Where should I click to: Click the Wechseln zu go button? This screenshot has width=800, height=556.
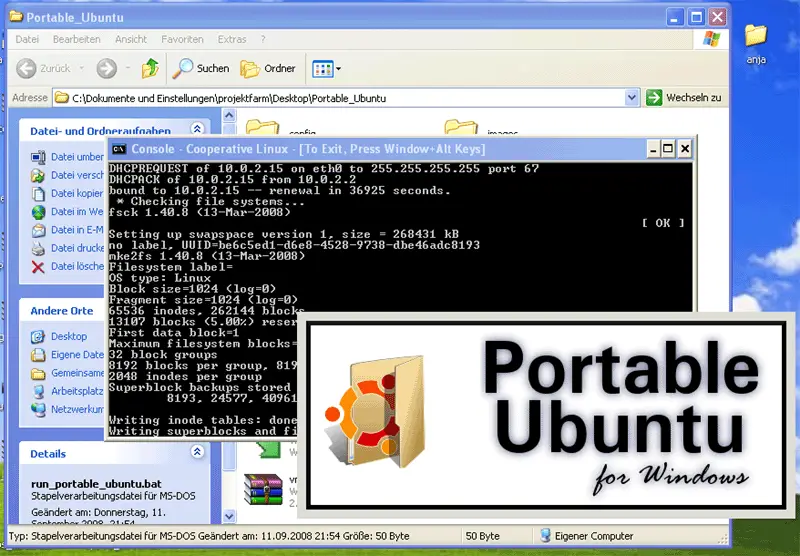click(x=684, y=97)
